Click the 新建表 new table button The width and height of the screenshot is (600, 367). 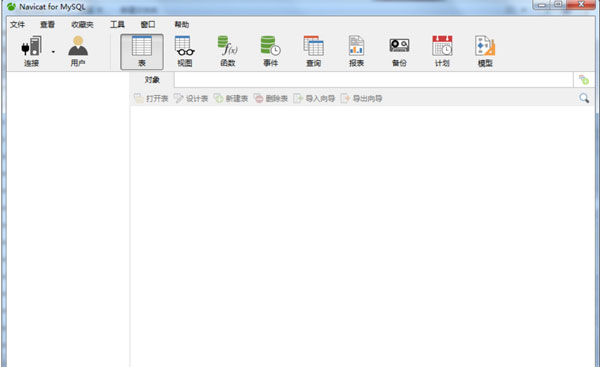[231, 98]
